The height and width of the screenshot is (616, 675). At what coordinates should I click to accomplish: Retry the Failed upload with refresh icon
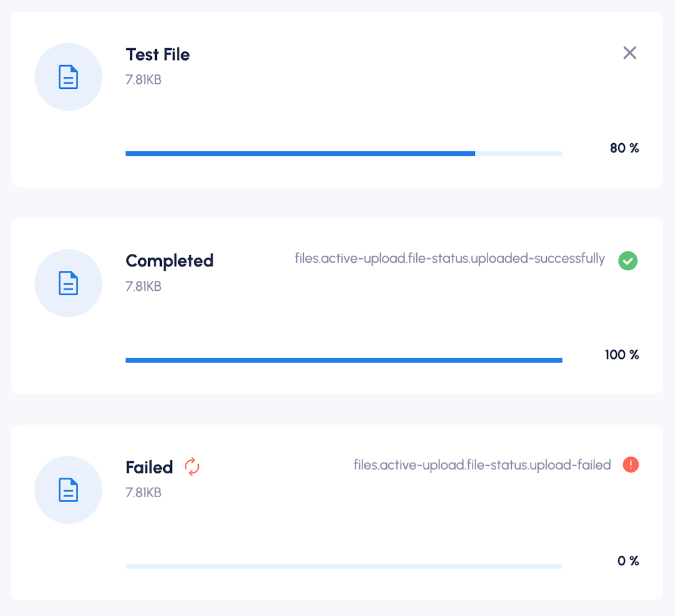(192, 467)
